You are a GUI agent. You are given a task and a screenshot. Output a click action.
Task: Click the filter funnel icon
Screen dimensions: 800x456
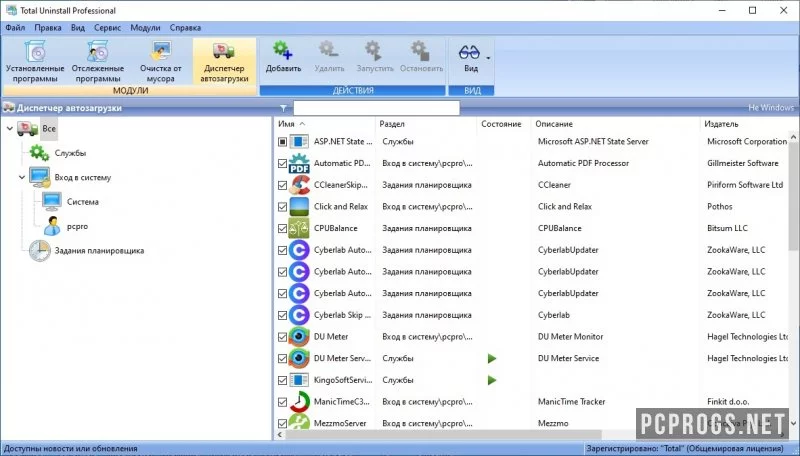pos(283,108)
